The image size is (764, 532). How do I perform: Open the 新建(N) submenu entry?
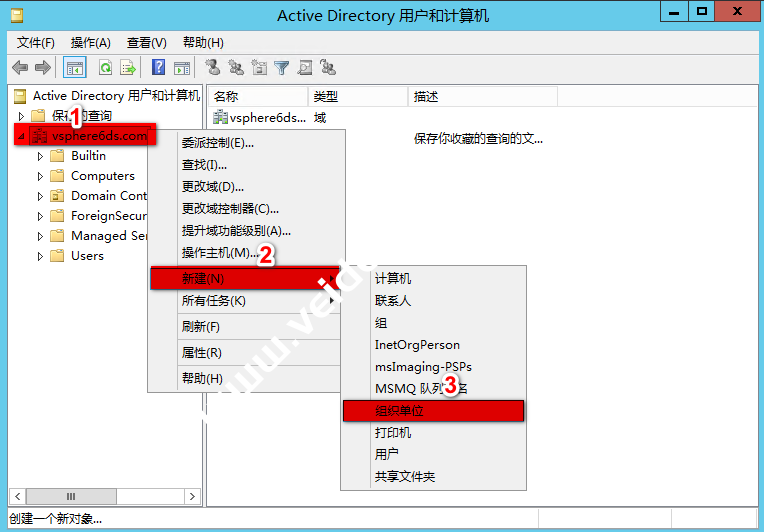click(x=245, y=278)
